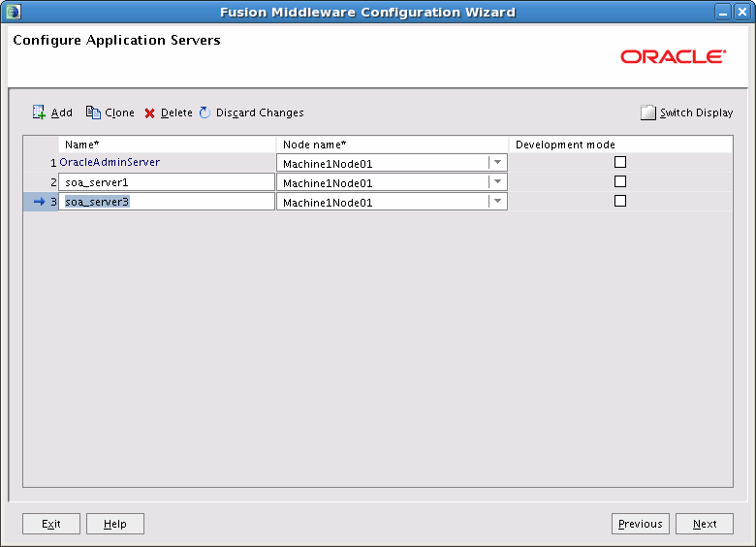Click the Switch Display label
This screenshot has width=756, height=547.
(696, 113)
